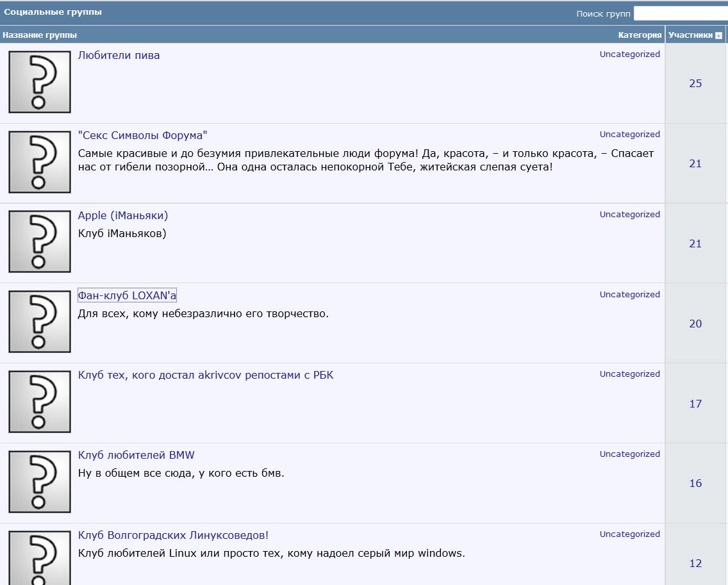
Task: Click the Apple (iМаньяки) group avatar icon
Action: (39, 242)
